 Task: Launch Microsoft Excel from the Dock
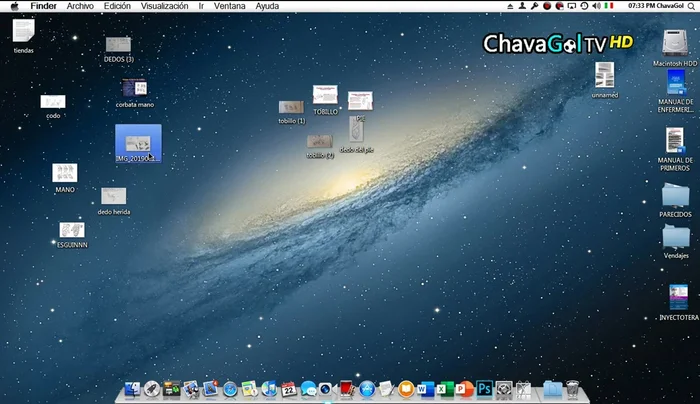pyautogui.click(x=445, y=389)
